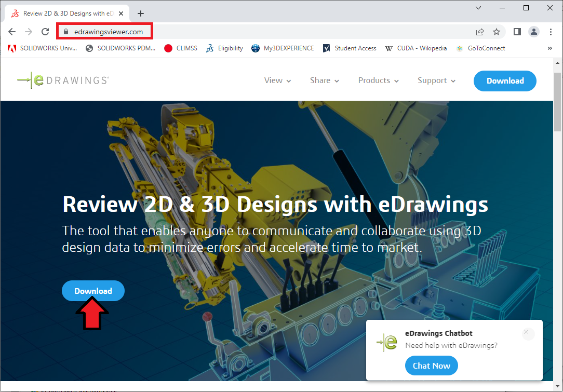View site information via the lock icon

coord(66,32)
